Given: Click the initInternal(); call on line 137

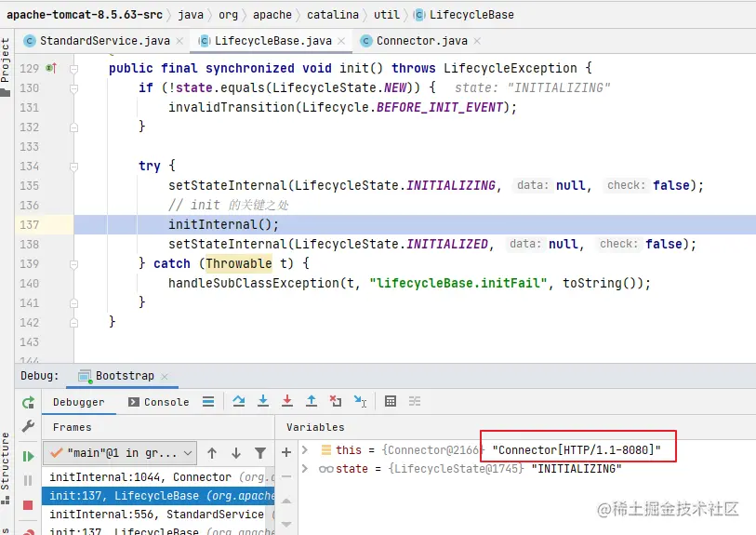Looking at the screenshot, I should [x=223, y=225].
